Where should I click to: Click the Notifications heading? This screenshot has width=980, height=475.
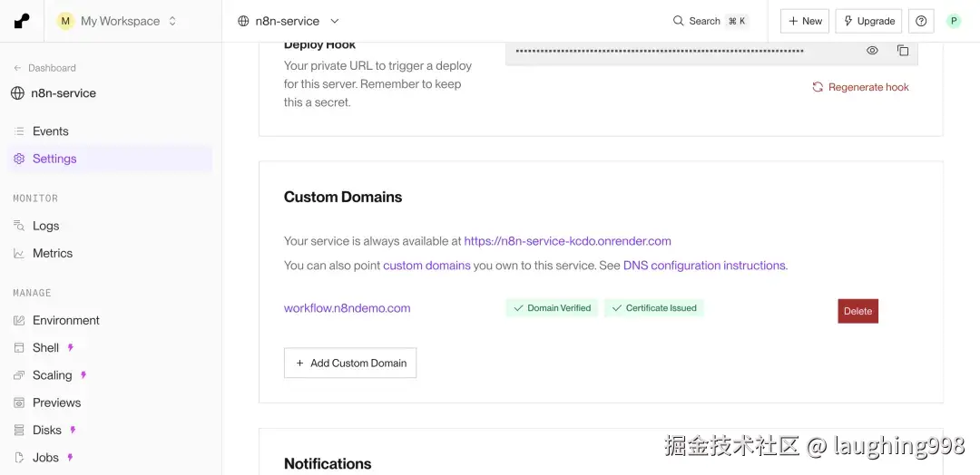click(328, 464)
